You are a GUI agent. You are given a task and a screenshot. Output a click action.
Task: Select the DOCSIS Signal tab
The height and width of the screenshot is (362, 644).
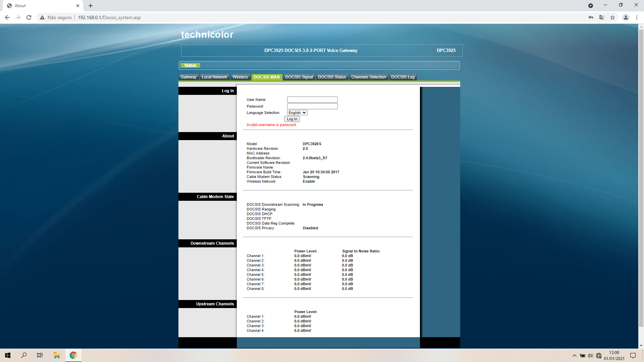[x=299, y=77]
